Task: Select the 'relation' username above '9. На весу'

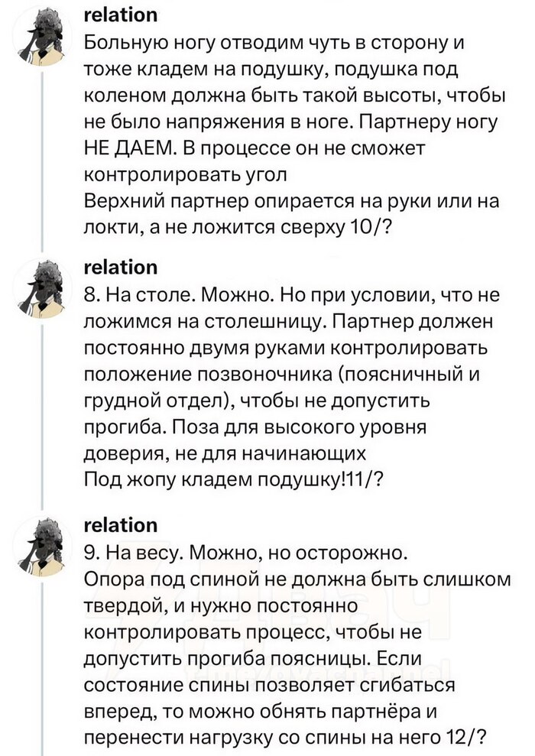Action: [x=120, y=525]
